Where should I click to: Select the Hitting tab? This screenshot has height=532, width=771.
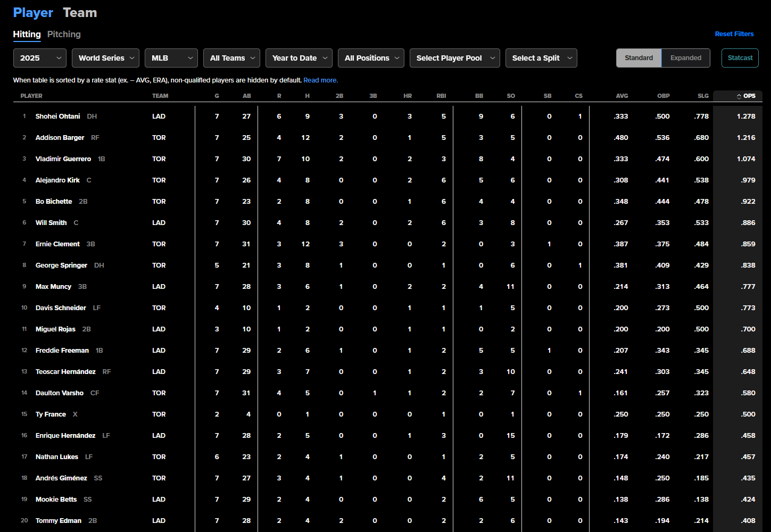(x=27, y=34)
